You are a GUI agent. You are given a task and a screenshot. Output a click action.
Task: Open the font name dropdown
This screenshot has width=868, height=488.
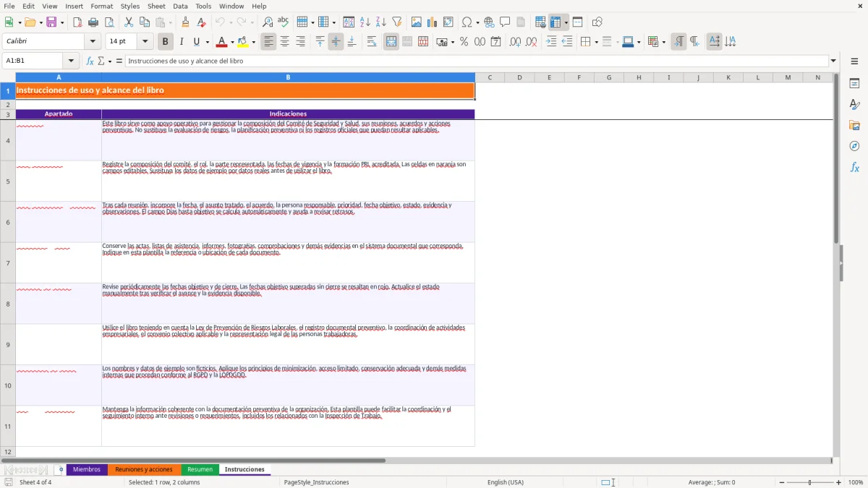pyautogui.click(x=92, y=42)
